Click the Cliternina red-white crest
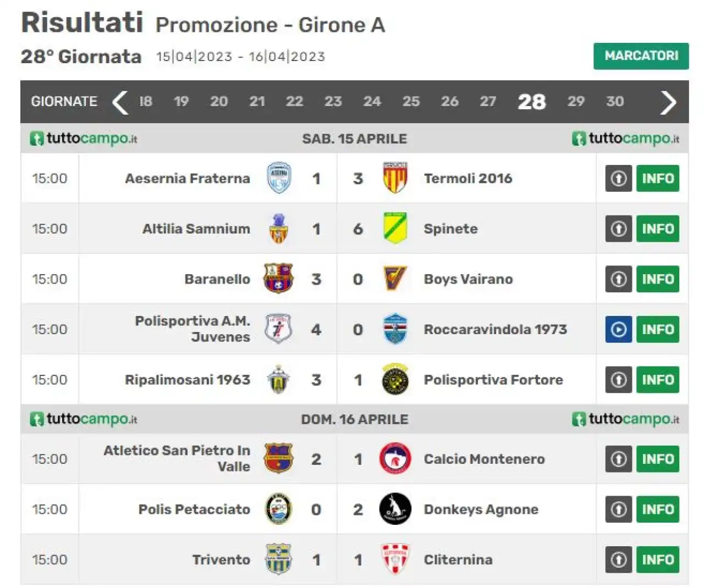 coord(395,559)
